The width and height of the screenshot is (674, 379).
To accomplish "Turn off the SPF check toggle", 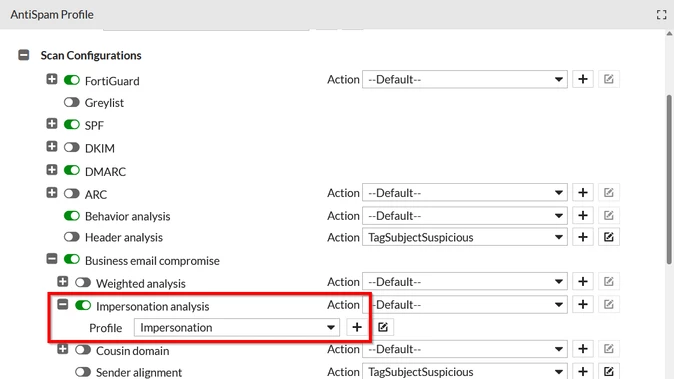I will (x=72, y=125).
